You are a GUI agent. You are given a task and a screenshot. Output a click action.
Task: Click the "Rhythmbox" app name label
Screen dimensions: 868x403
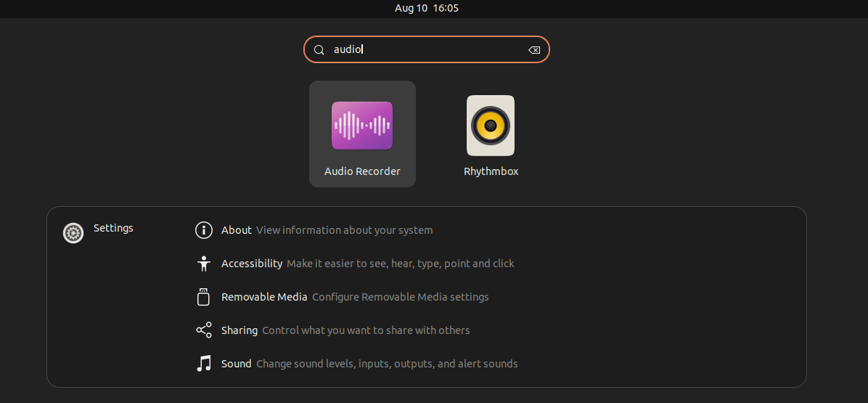(x=491, y=172)
